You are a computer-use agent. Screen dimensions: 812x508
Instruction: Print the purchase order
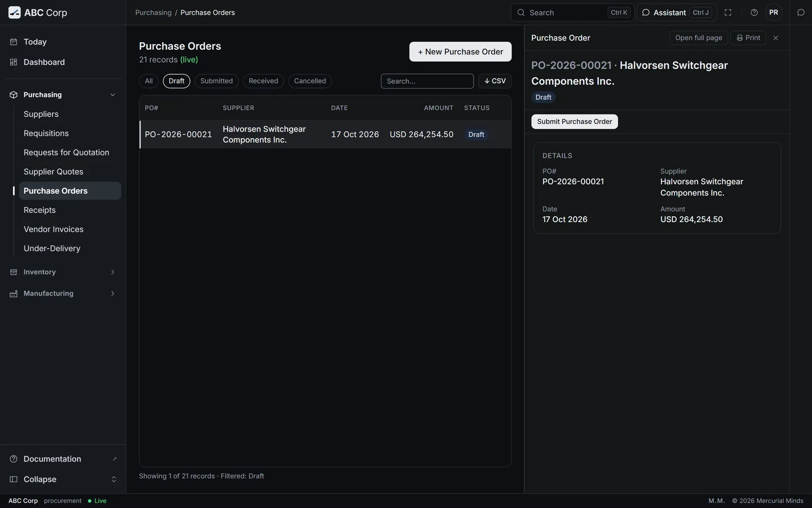pos(748,38)
